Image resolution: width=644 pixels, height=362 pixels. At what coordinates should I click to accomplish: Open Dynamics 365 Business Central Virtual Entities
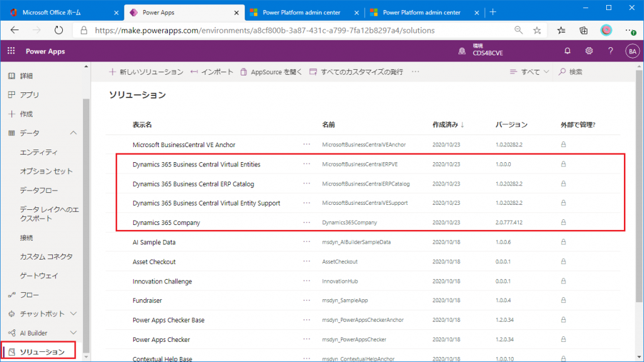tap(196, 164)
